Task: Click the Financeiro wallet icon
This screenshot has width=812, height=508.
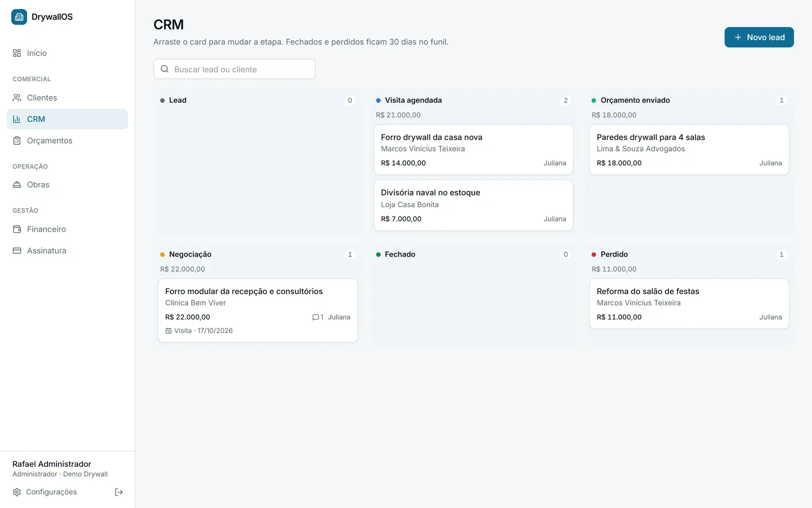Action: 17,229
